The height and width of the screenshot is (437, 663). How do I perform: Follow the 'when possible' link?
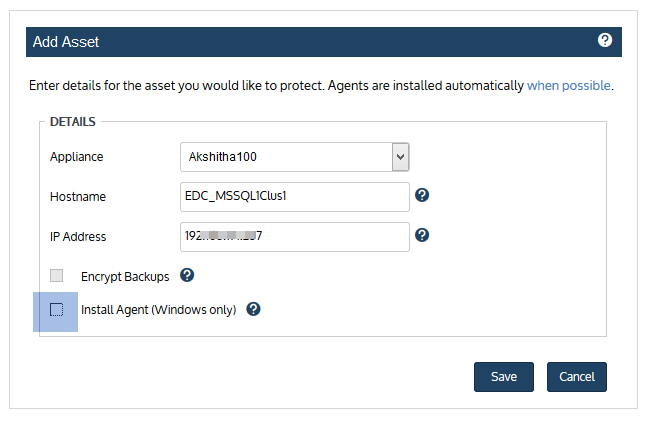coord(568,85)
